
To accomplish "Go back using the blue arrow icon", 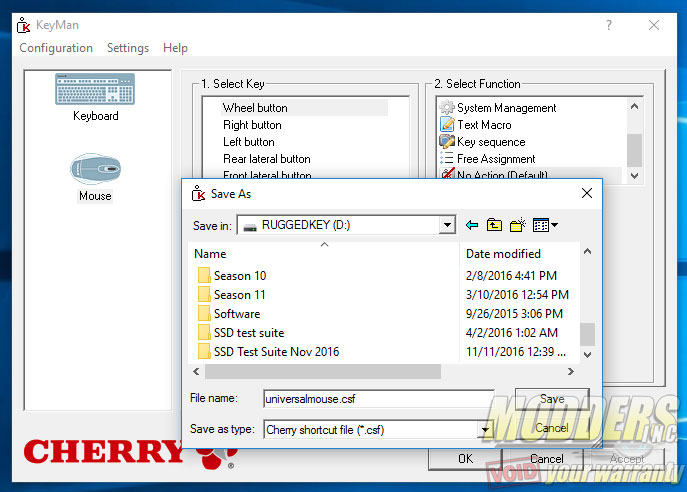I will click(x=472, y=225).
